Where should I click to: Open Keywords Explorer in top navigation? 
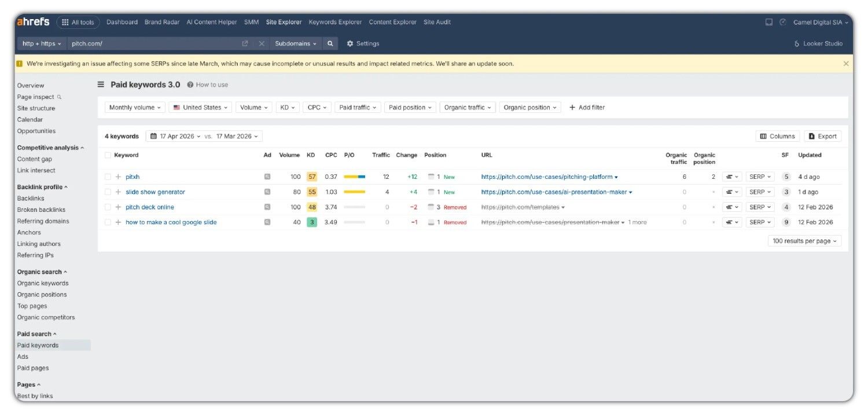[x=335, y=22]
